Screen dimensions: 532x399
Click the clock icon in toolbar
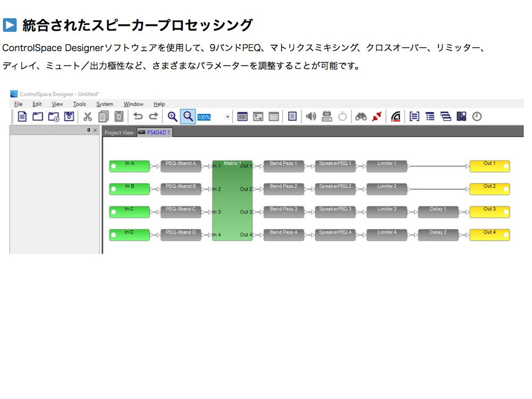477,117
